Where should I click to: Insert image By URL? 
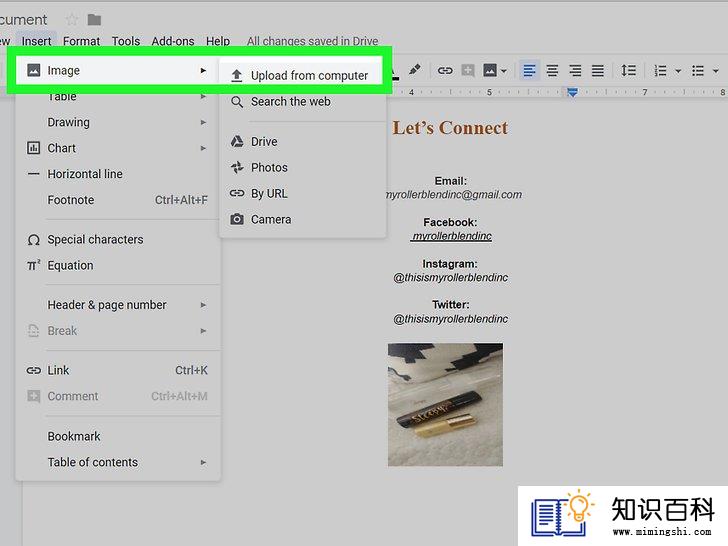[302, 194]
